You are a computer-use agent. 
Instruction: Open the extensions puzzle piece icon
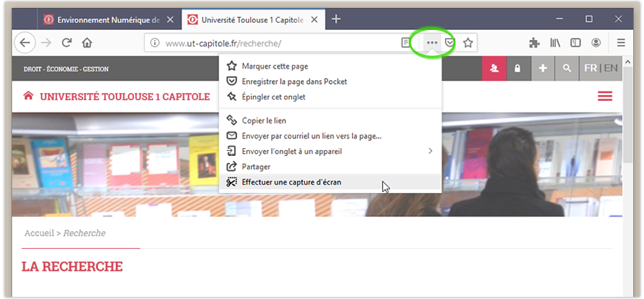click(535, 43)
